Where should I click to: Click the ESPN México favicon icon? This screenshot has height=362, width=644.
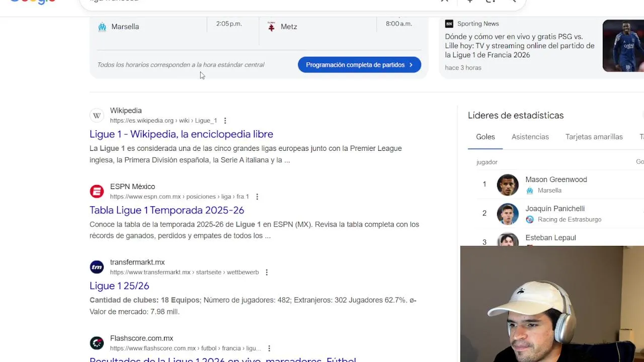pyautogui.click(x=97, y=192)
